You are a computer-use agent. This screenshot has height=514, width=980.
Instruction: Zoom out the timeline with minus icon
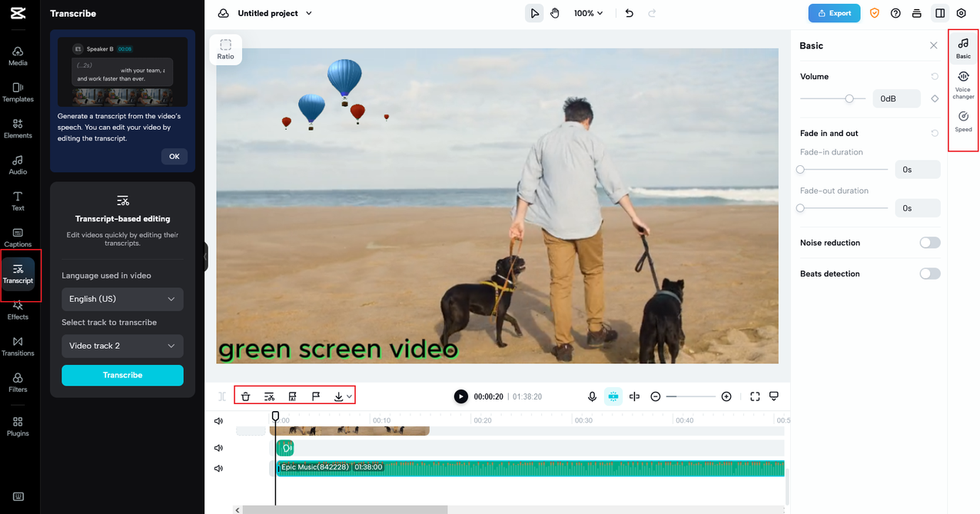pos(656,396)
